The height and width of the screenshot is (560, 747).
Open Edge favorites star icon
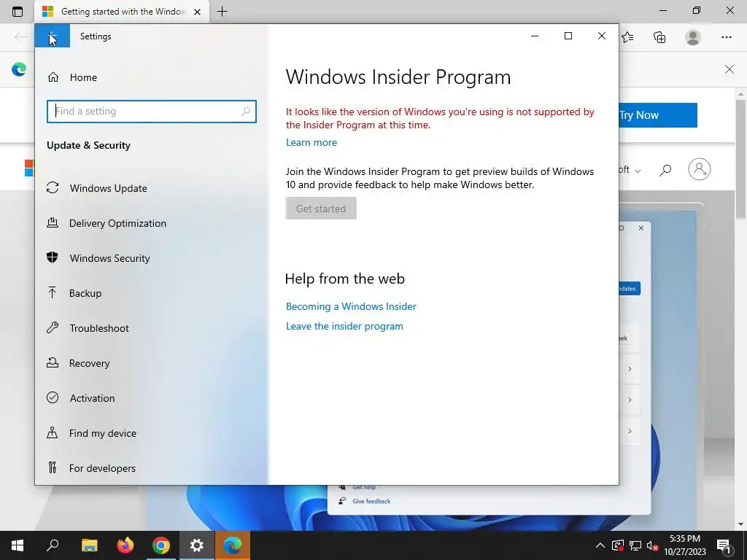pyautogui.click(x=628, y=37)
